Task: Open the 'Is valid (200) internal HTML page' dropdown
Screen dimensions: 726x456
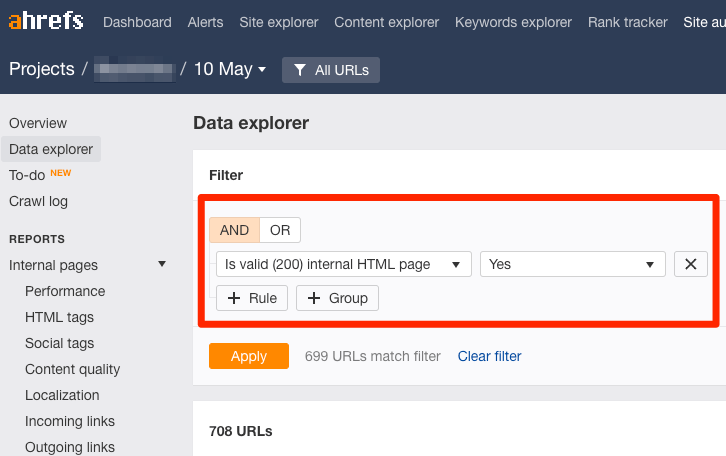Action: coord(343,264)
